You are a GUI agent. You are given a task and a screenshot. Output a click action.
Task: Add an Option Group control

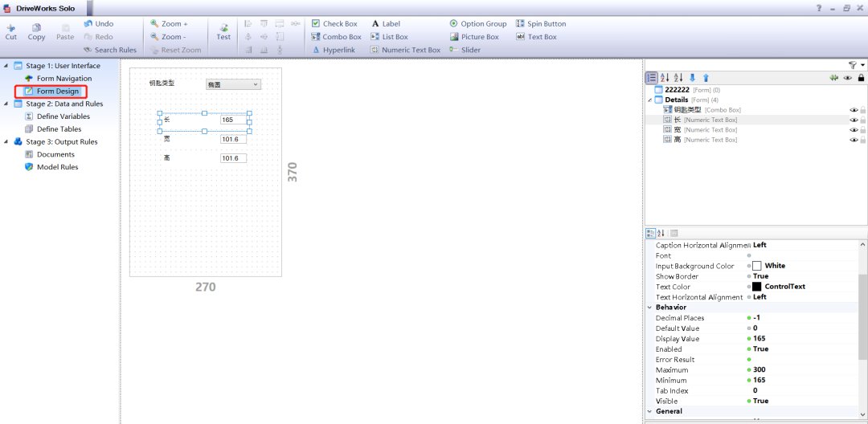tap(477, 24)
